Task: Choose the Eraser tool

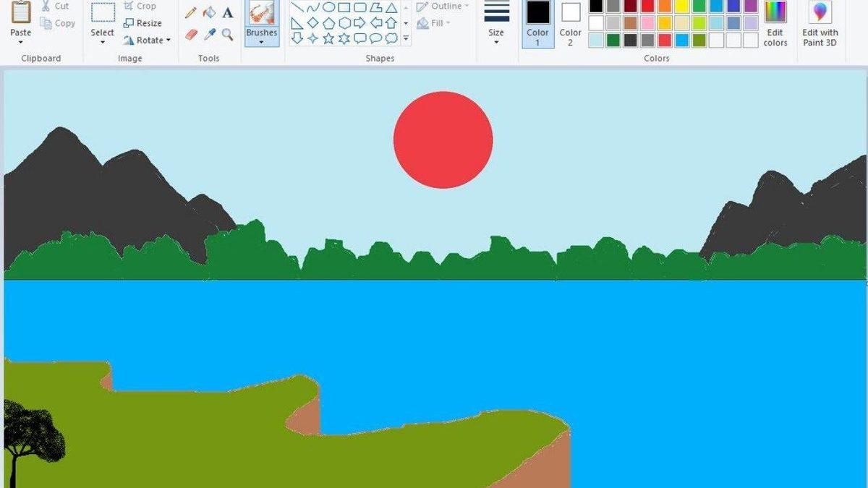Action: click(x=191, y=34)
